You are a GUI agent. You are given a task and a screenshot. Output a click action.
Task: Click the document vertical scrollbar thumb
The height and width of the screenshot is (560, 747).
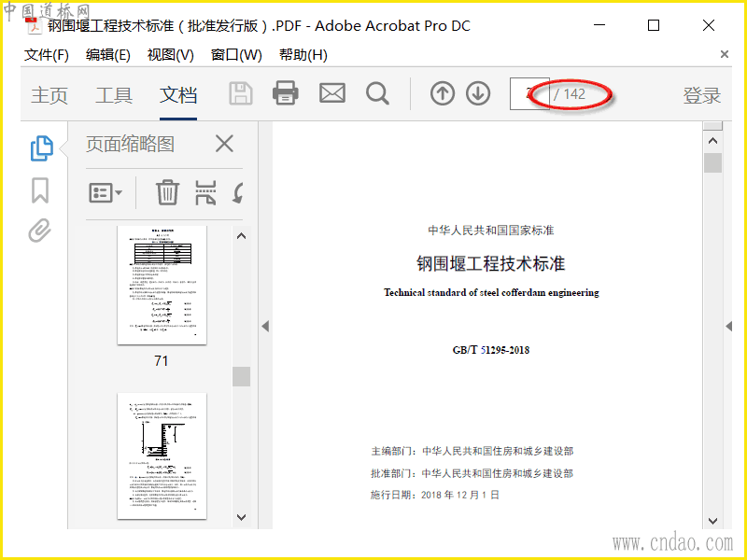coord(712,162)
